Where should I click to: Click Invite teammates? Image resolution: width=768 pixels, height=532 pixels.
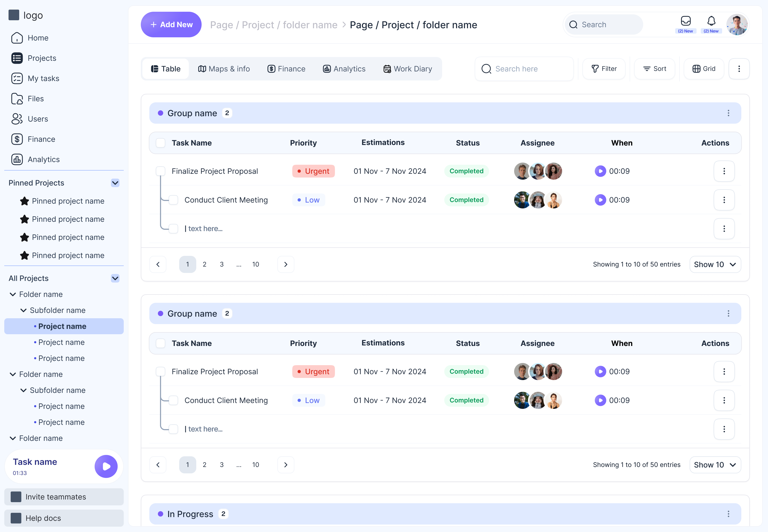coord(64,497)
